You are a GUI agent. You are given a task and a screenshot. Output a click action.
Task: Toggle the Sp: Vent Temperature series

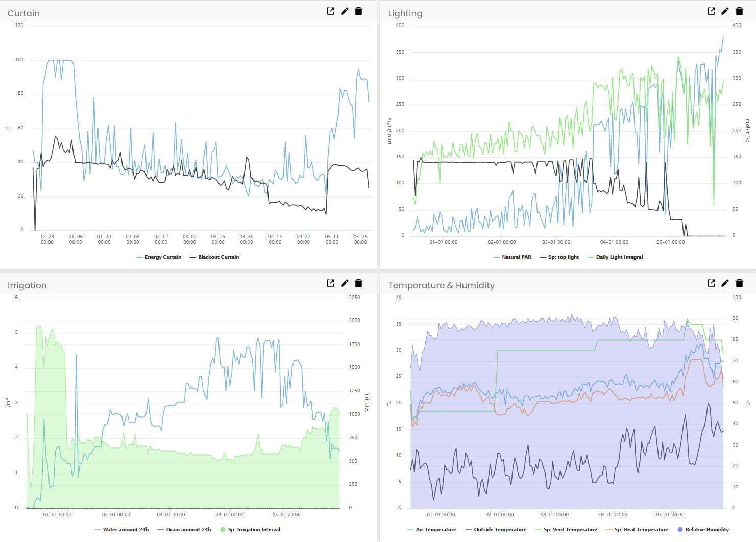click(x=566, y=530)
